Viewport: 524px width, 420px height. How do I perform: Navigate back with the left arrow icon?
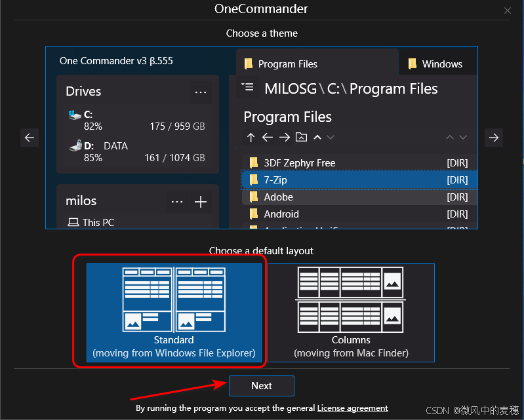click(x=268, y=137)
